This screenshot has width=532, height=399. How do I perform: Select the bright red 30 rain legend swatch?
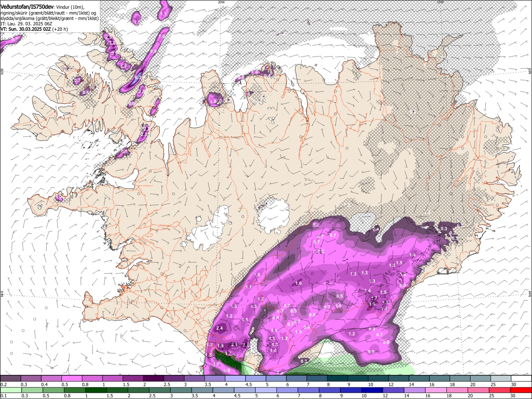tap(521, 390)
